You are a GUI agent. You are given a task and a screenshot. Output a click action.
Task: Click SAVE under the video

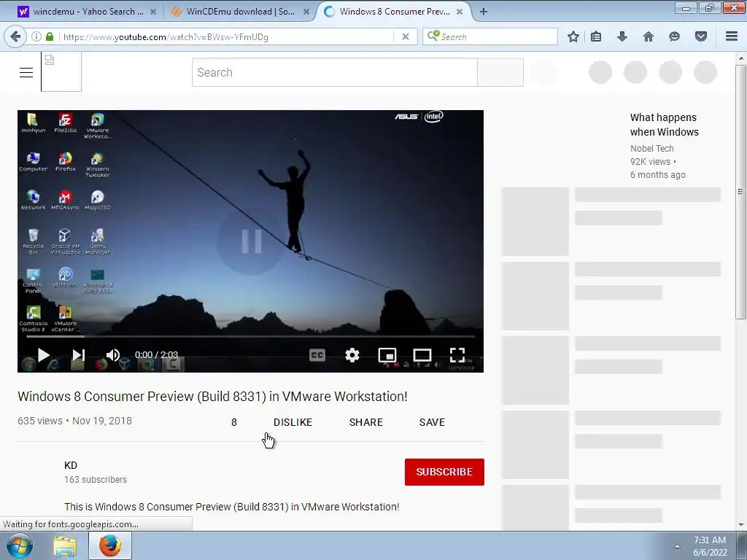(432, 422)
